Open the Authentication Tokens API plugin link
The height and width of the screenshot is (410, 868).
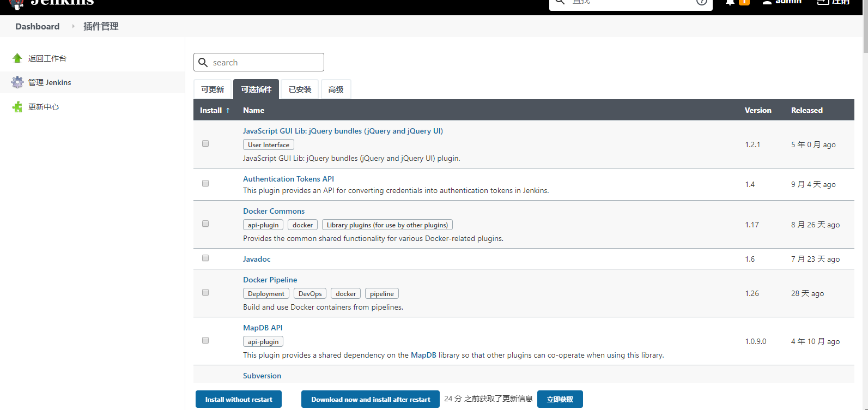tap(288, 179)
